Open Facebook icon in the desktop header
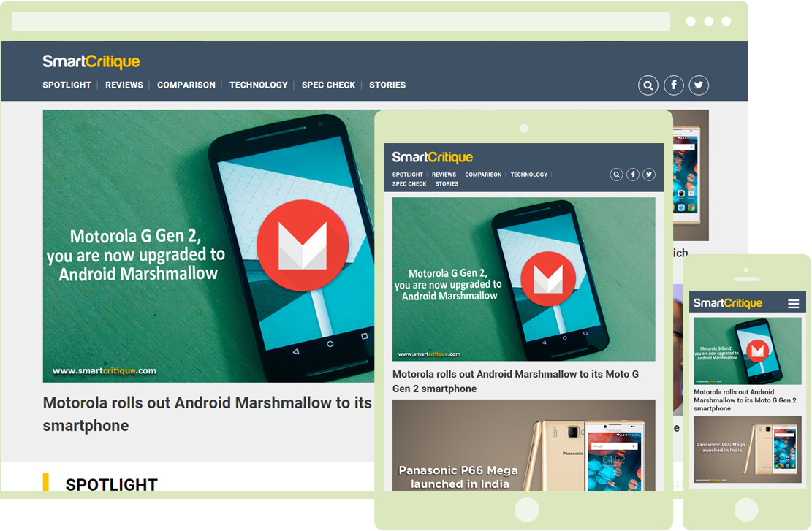The width and height of the screenshot is (812, 531). pos(674,85)
